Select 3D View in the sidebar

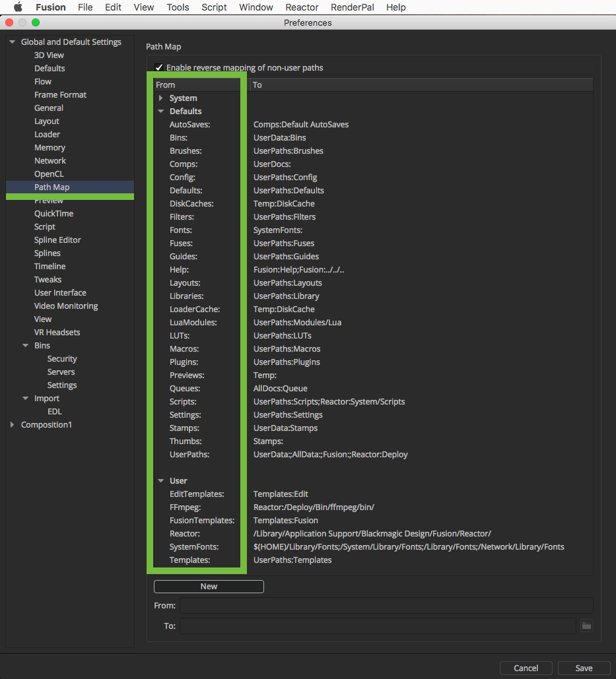49,55
